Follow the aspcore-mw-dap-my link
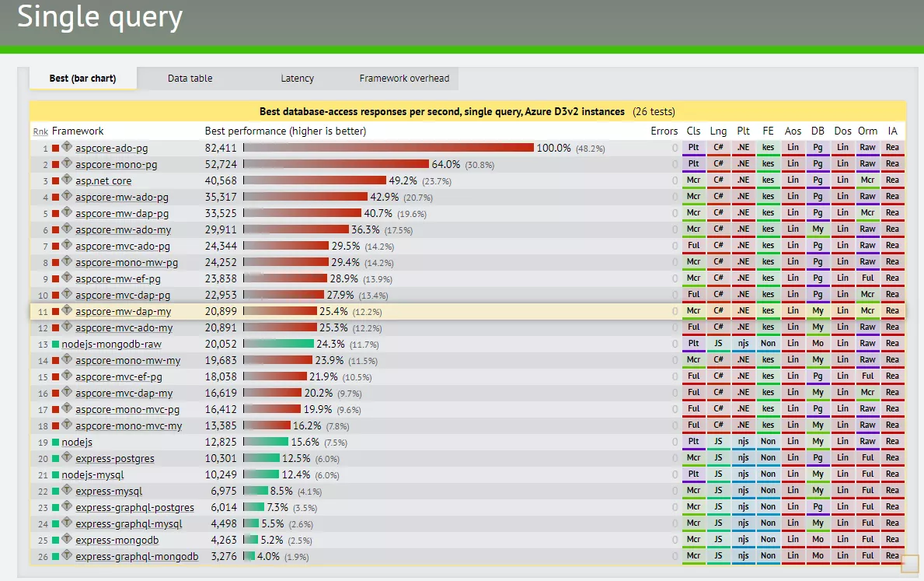The image size is (924, 581). 123,311
